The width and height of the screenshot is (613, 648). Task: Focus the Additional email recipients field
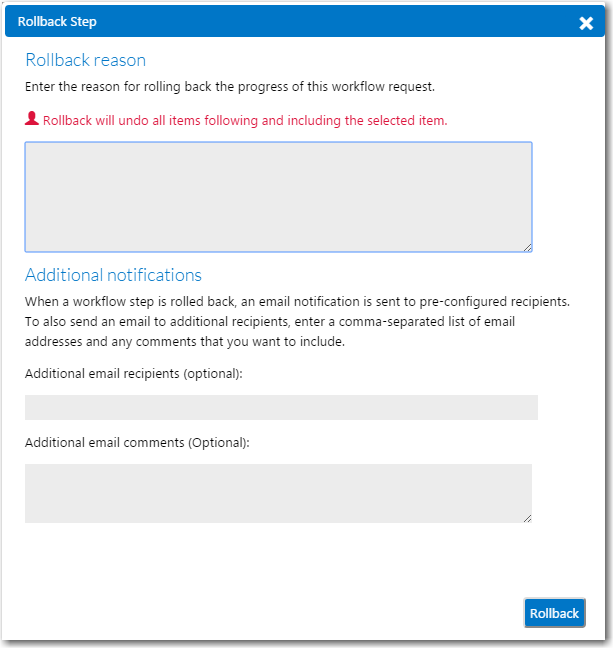click(281, 407)
